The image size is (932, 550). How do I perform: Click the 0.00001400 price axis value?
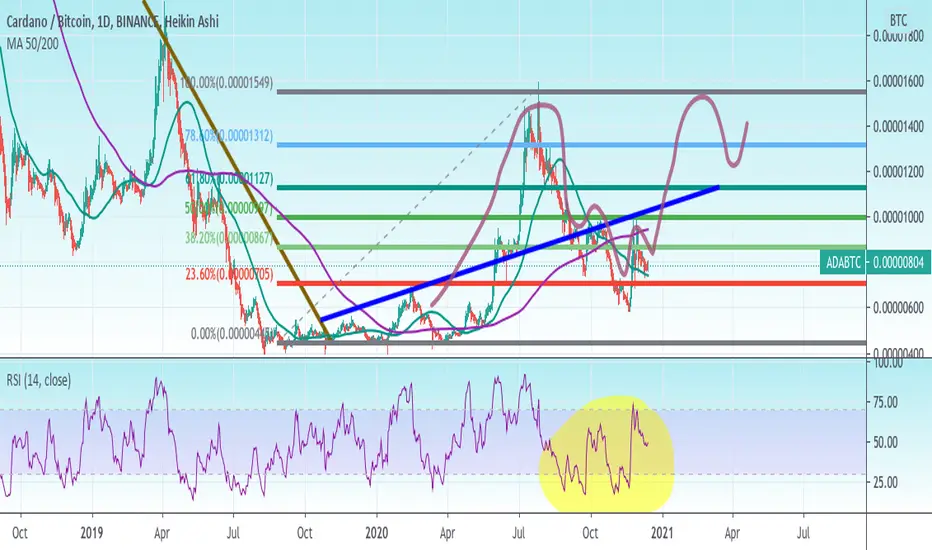tap(898, 126)
